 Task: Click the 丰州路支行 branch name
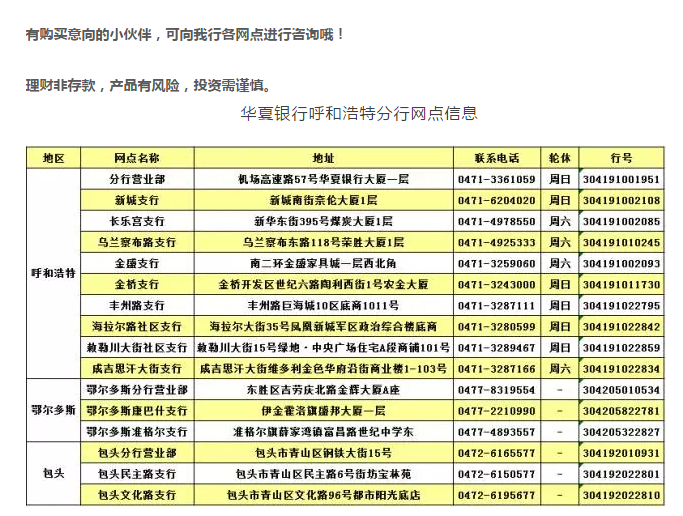pyautogui.click(x=137, y=305)
